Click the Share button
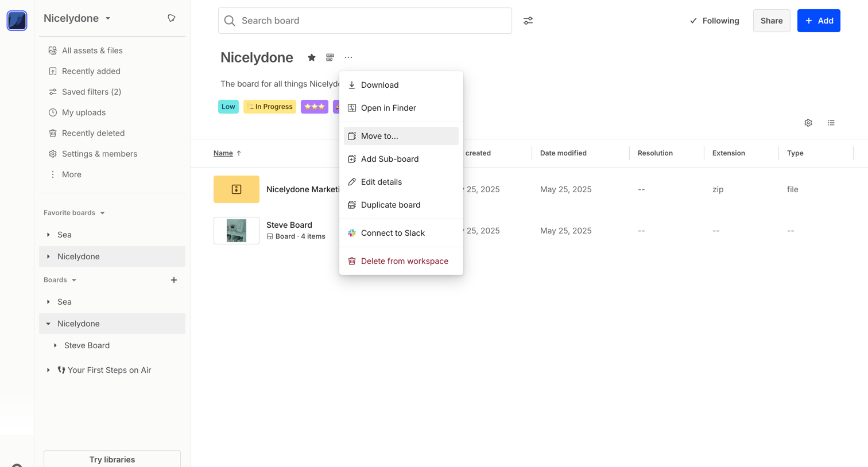This screenshot has width=868, height=467. tap(772, 21)
